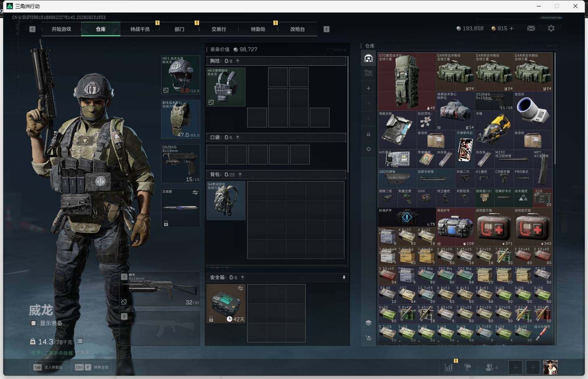This screenshot has width=588, height=379.
Task: Click the carry weight 14.3/78千克 text
Action: coord(55,342)
